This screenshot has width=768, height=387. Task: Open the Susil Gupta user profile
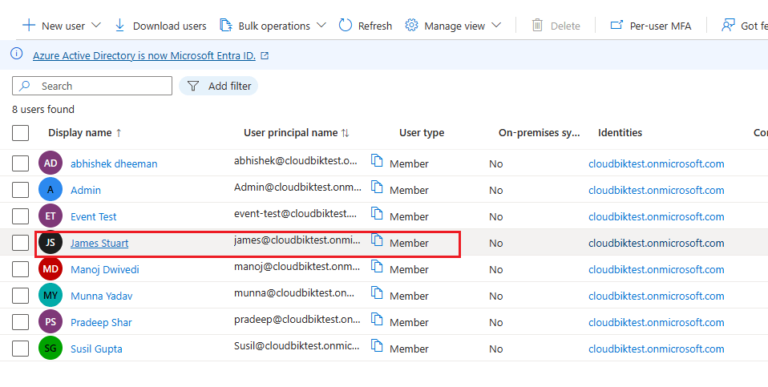(96, 349)
